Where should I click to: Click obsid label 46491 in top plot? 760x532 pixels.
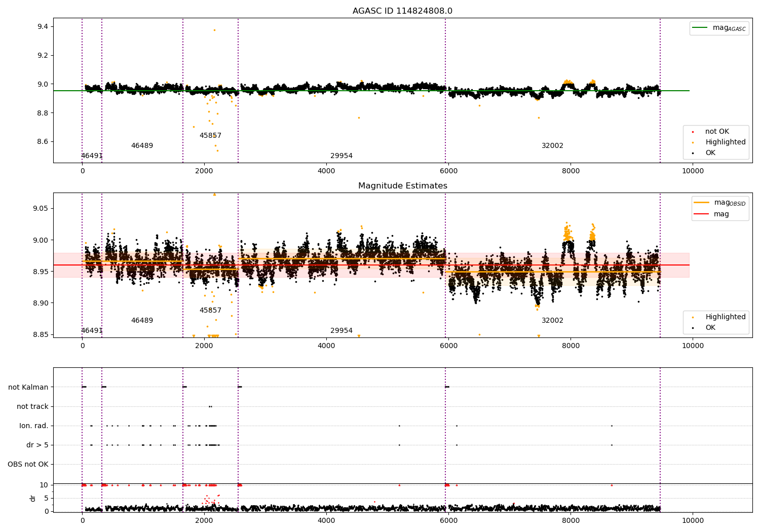coord(92,156)
